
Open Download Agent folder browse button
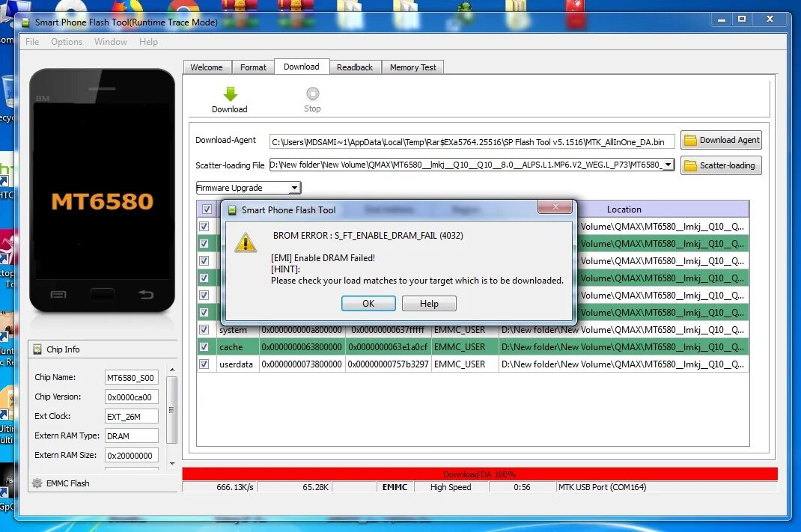(x=721, y=140)
